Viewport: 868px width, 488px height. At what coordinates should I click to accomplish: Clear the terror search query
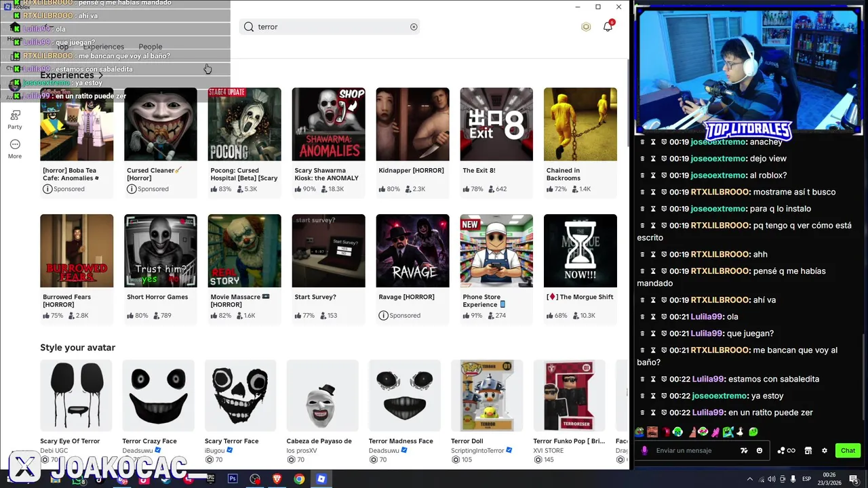point(414,27)
